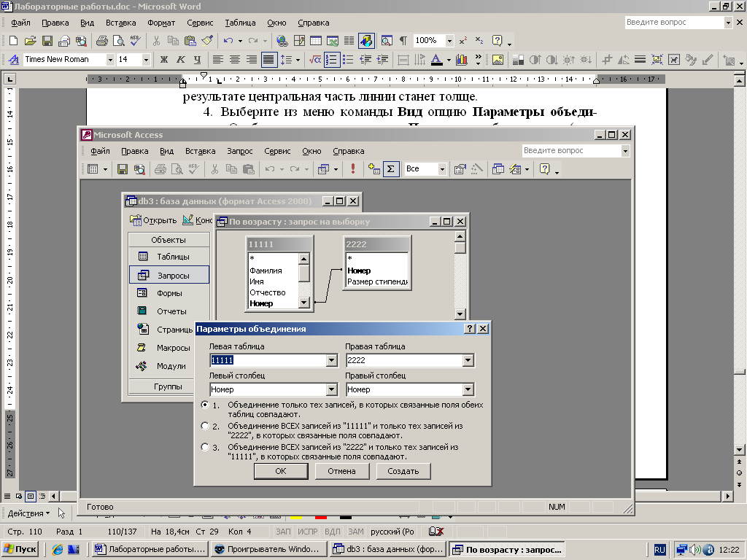This screenshot has width=747, height=560.
Task: Click Пуск start button
Action: click(20, 549)
